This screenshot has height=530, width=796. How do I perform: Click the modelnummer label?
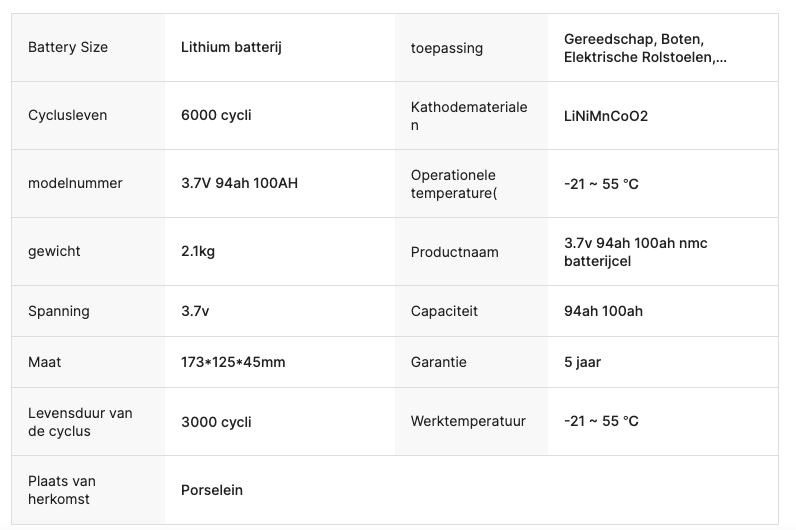point(75,183)
